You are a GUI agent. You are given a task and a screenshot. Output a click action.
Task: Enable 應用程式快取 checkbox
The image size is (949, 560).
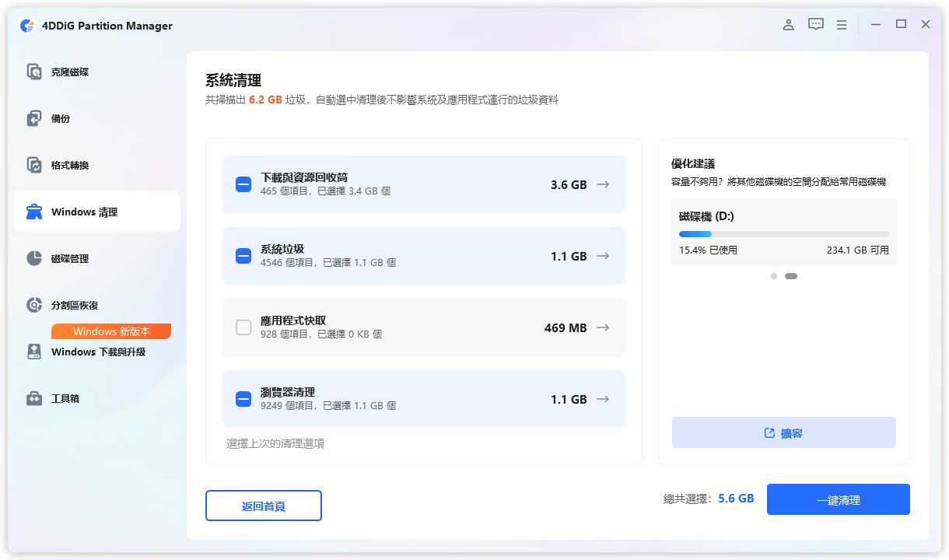243,327
